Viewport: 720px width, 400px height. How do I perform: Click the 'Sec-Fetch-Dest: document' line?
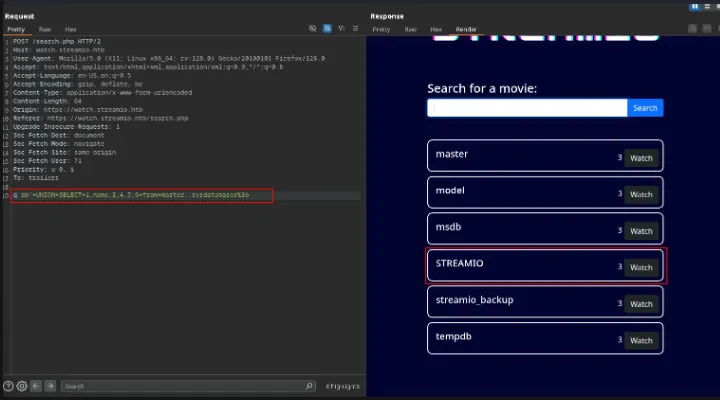tap(59, 135)
